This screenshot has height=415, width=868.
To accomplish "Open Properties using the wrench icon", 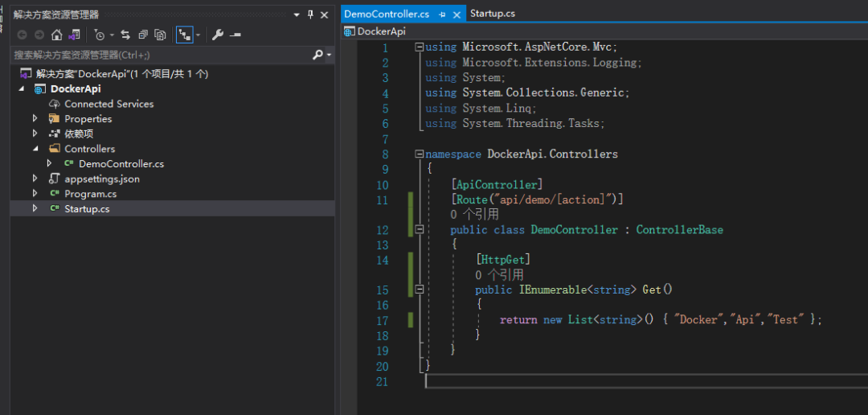I will (217, 35).
